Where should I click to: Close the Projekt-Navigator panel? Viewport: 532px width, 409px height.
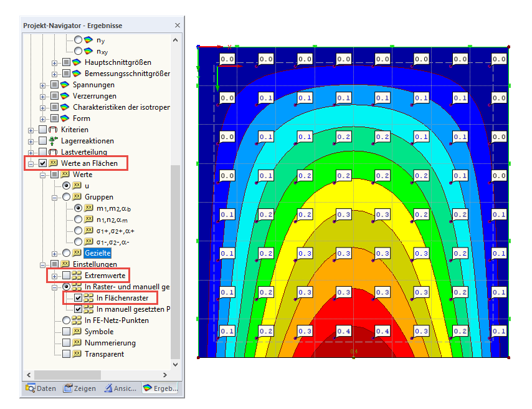pyautogui.click(x=178, y=26)
